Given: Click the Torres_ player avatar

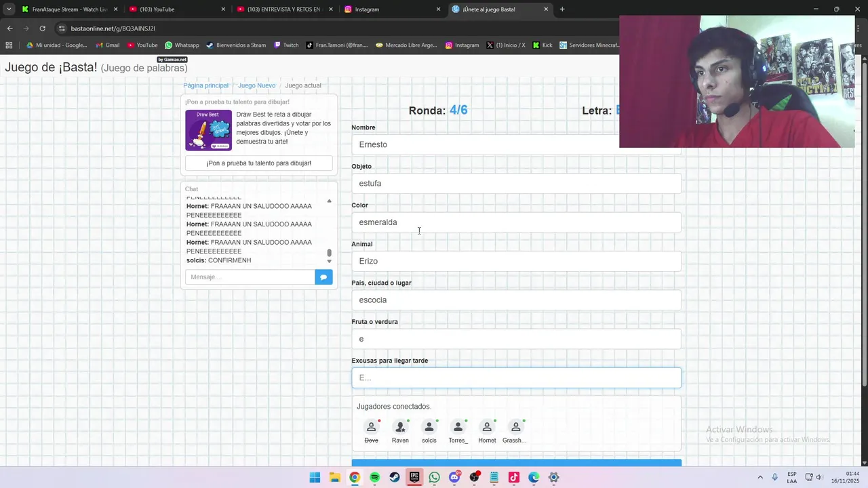Looking at the screenshot, I should pyautogui.click(x=458, y=427).
